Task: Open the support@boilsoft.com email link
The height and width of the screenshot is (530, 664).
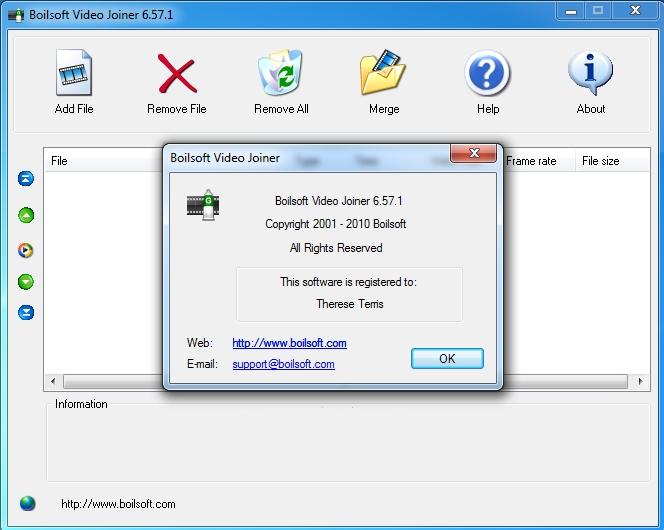Action: pyautogui.click(x=283, y=364)
